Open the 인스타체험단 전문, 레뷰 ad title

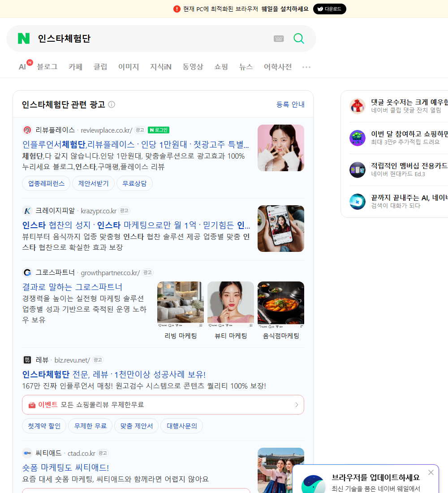(114, 375)
